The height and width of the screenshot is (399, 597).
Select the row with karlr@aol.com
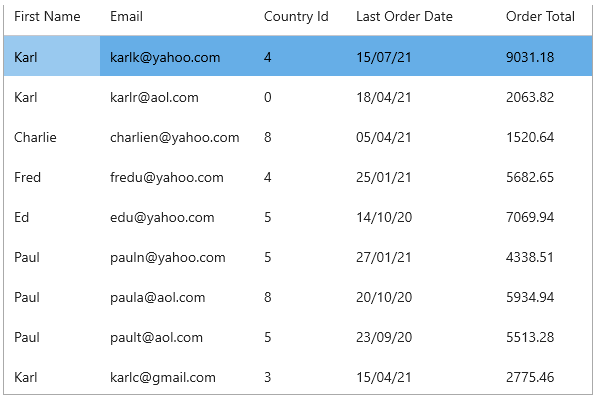[x=298, y=97]
